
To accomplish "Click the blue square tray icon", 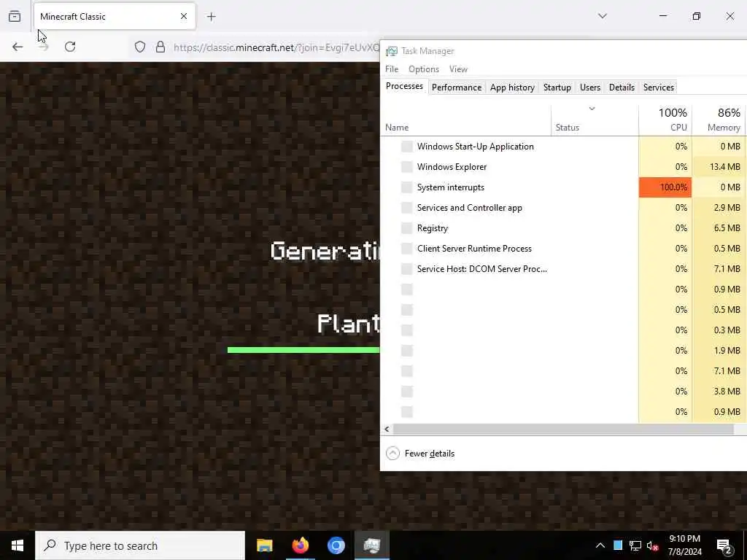I will [x=618, y=545].
